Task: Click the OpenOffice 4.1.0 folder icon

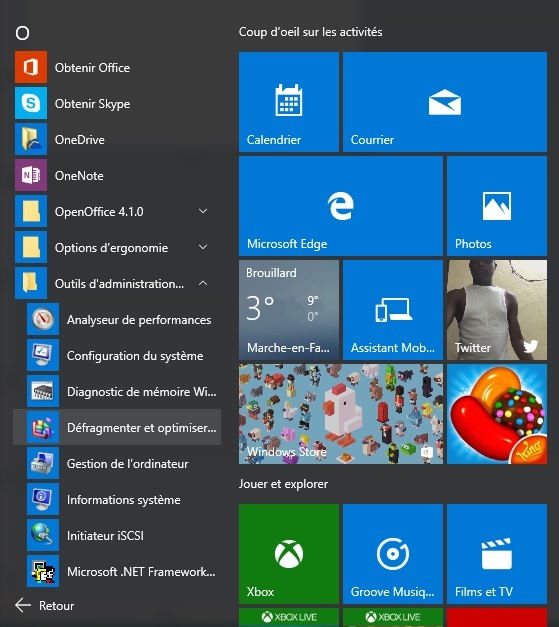Action: click(x=31, y=211)
